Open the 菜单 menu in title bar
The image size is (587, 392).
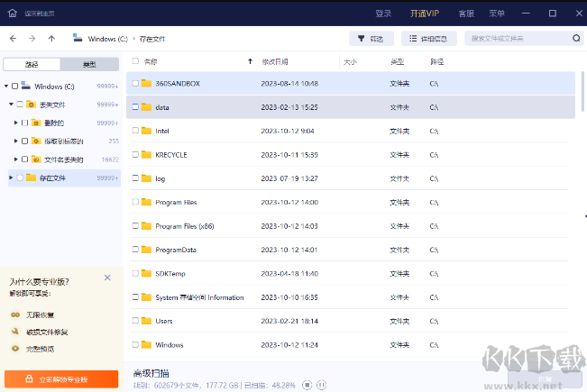[x=496, y=14]
